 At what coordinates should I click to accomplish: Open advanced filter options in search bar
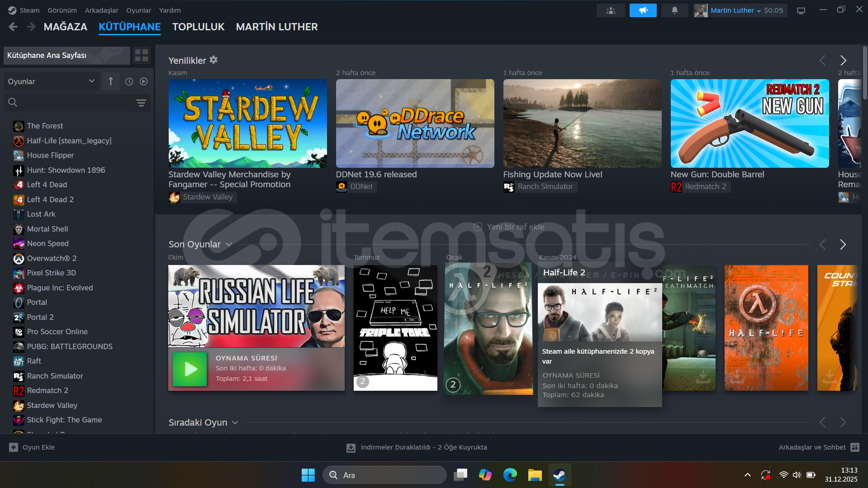141,103
